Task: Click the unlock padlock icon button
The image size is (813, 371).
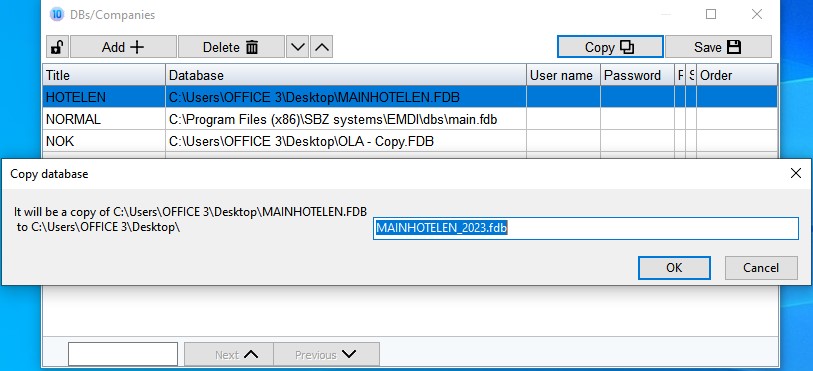Action: pos(58,47)
